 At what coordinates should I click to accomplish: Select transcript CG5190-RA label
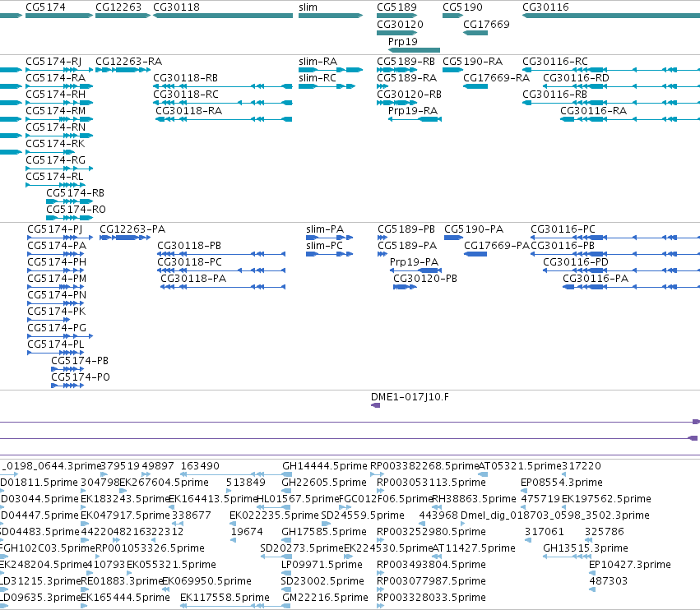(x=472, y=61)
